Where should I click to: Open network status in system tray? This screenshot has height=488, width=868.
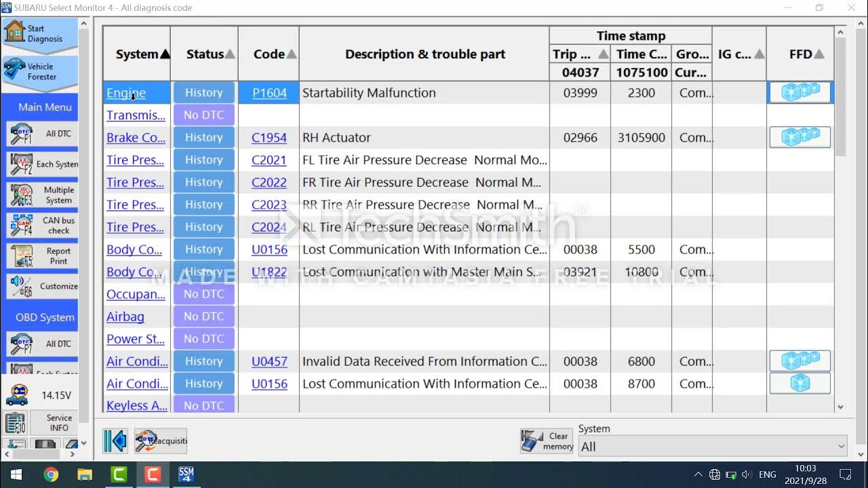click(x=715, y=474)
